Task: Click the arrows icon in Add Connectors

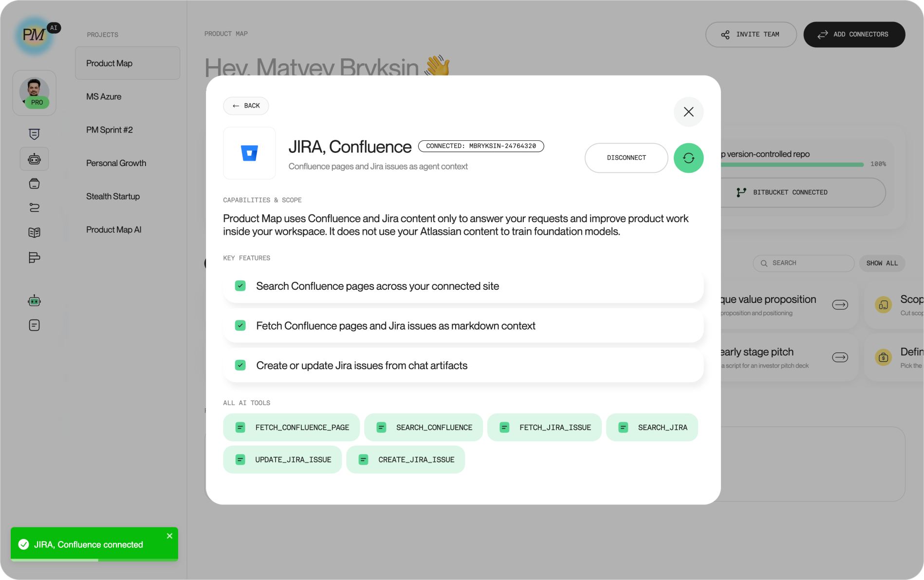Action: (x=823, y=35)
